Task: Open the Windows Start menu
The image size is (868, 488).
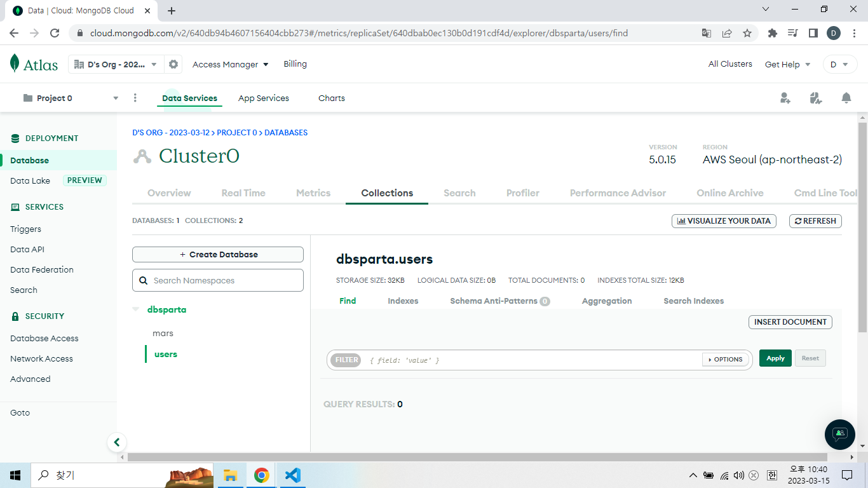Action: click(15, 475)
